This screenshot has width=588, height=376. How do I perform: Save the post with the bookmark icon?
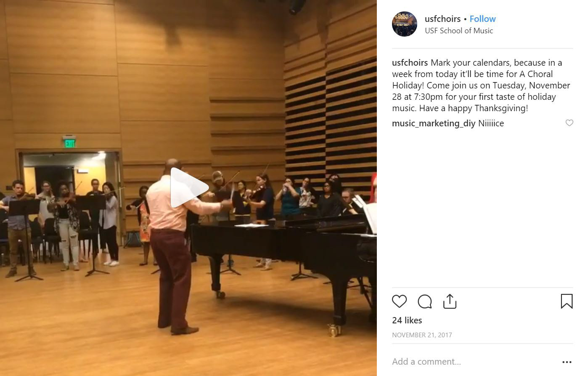coord(567,301)
